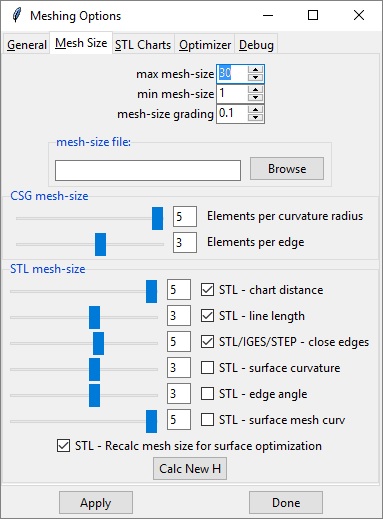Image resolution: width=383 pixels, height=519 pixels.
Task: Open the STL Charts tab
Action: tap(143, 45)
